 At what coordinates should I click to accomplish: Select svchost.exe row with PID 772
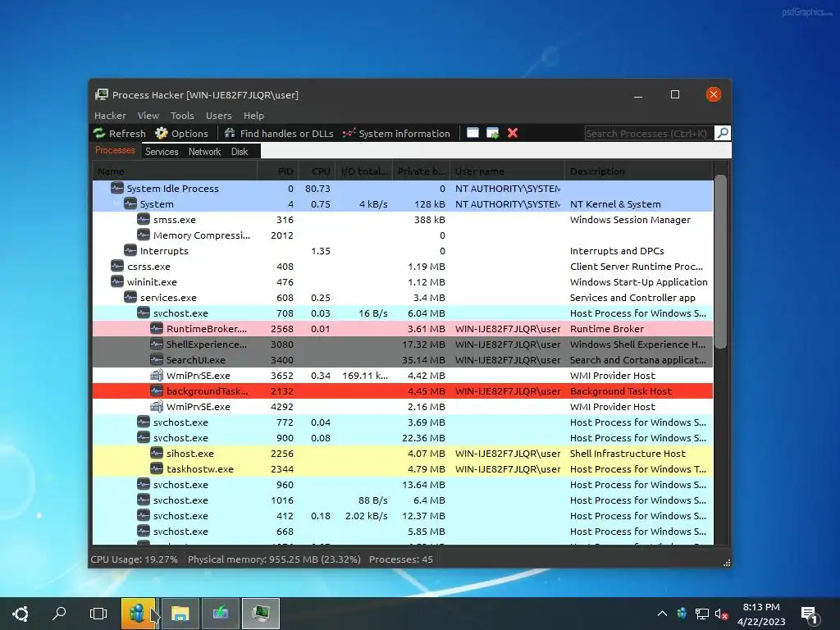coord(403,422)
